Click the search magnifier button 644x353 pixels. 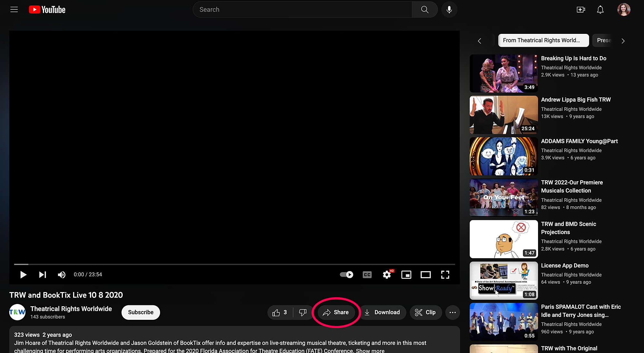pyautogui.click(x=425, y=10)
